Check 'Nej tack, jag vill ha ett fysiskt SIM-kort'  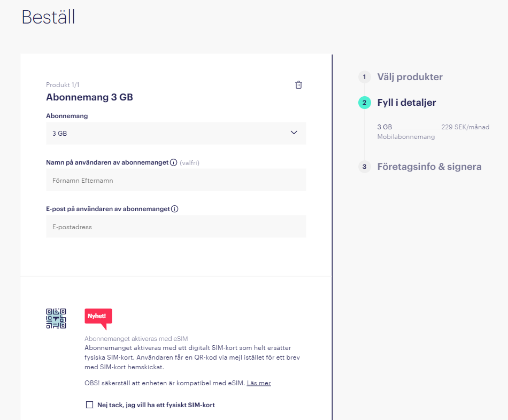click(89, 405)
